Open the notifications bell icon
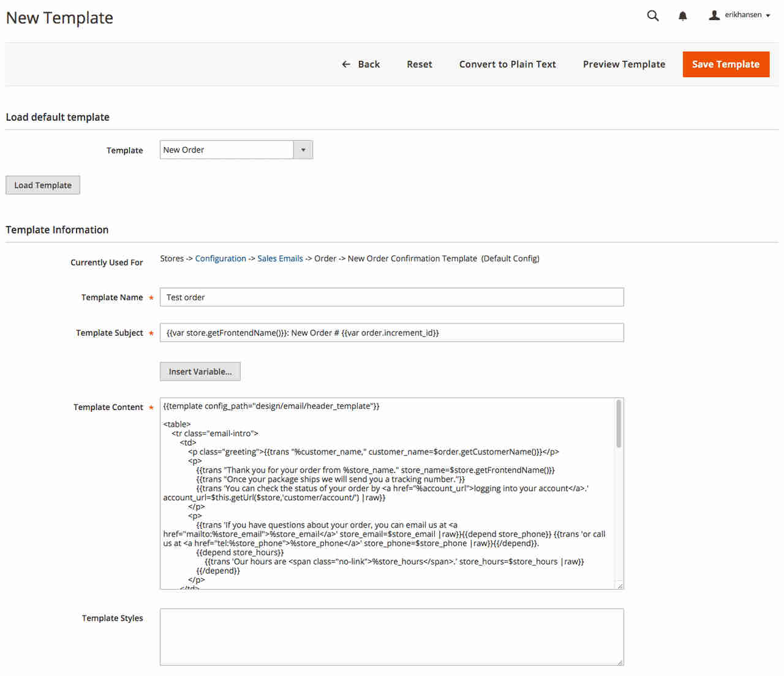 pyautogui.click(x=683, y=16)
